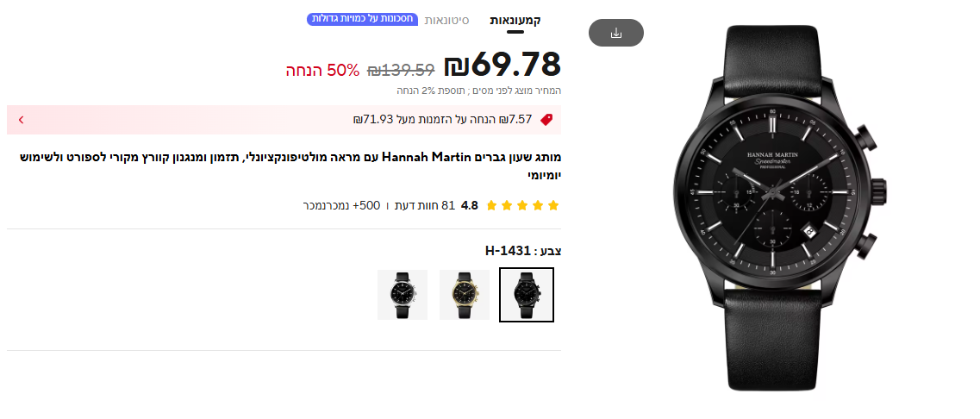Click the ₪69.78 current price

[x=502, y=65]
